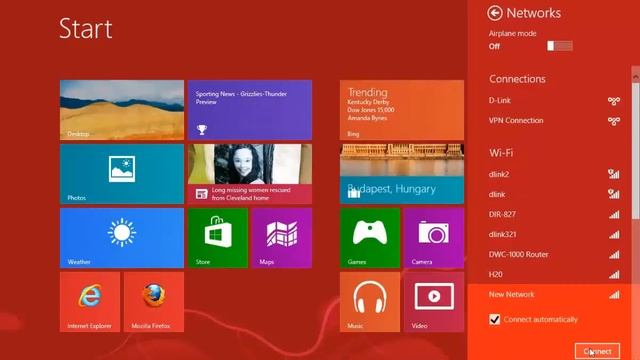The width and height of the screenshot is (640, 360).
Task: Open the Games tile
Action: click(370, 238)
